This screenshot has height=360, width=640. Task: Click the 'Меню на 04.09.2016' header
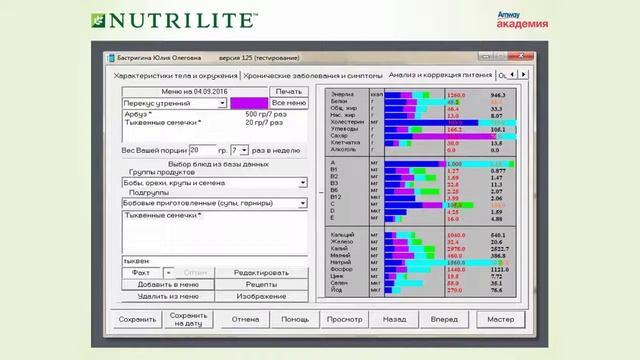pos(195,91)
